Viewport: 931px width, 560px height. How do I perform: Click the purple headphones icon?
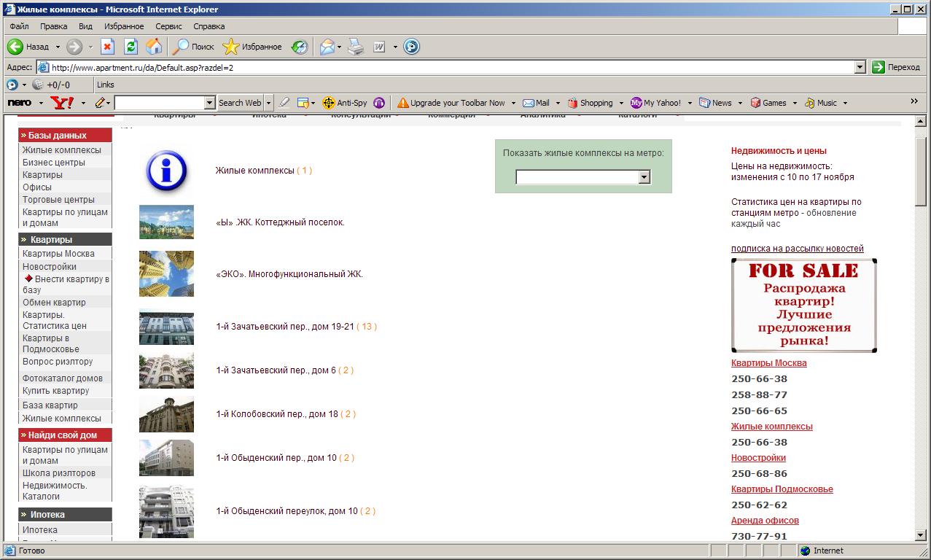point(379,103)
